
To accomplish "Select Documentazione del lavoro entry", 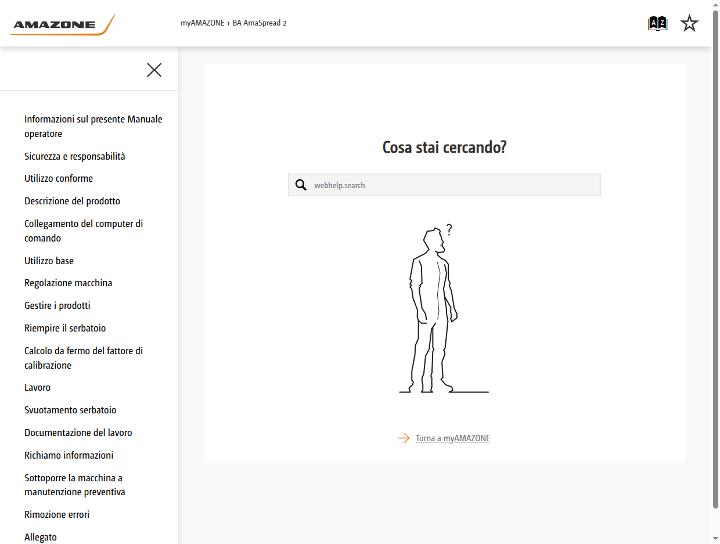I will [x=78, y=433].
